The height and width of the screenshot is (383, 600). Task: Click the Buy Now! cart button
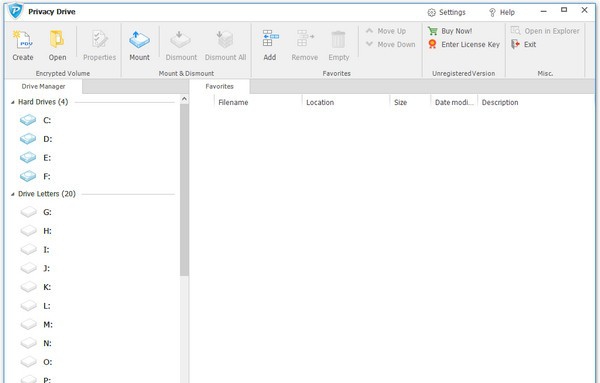click(x=450, y=31)
